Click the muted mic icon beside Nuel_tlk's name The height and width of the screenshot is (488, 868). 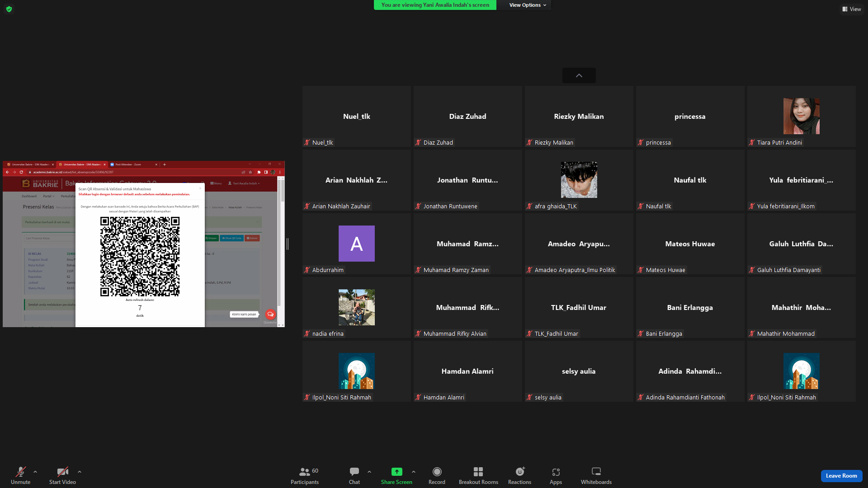coord(307,142)
